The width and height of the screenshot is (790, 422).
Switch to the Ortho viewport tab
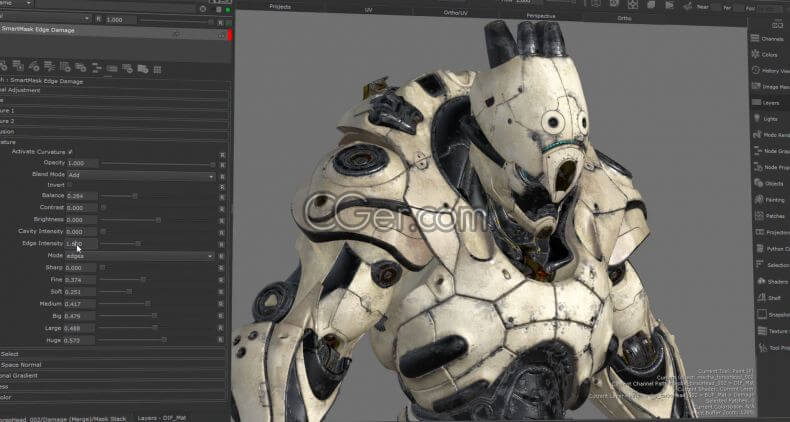coord(624,19)
